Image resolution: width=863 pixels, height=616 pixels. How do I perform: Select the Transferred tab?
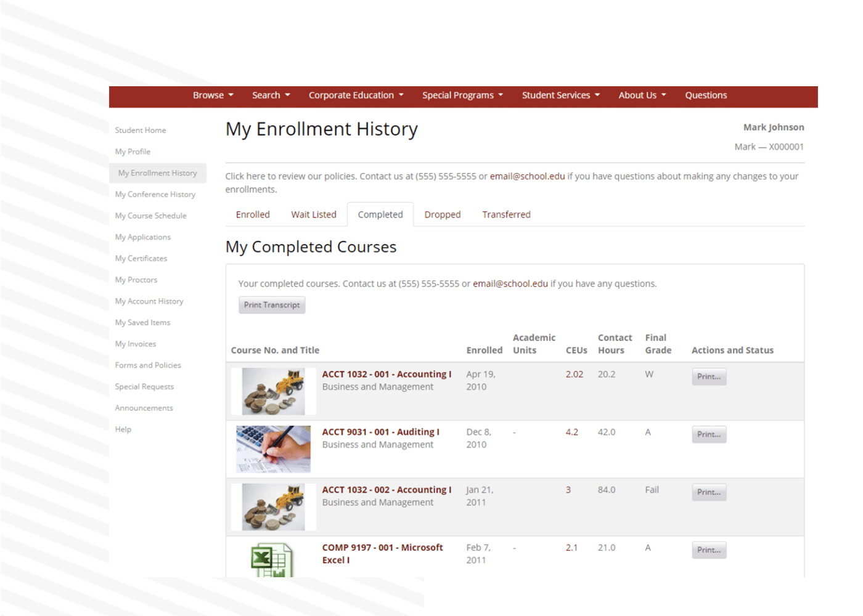point(506,214)
